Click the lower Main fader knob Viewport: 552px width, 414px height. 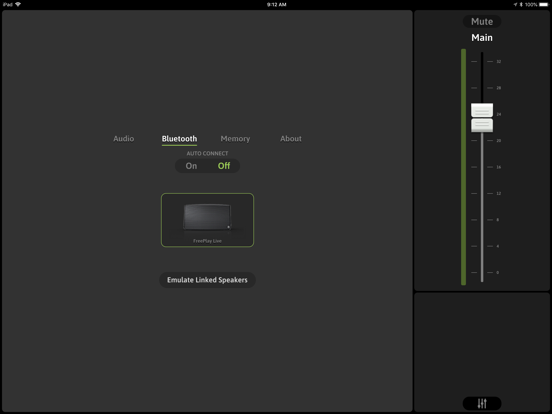(x=482, y=126)
